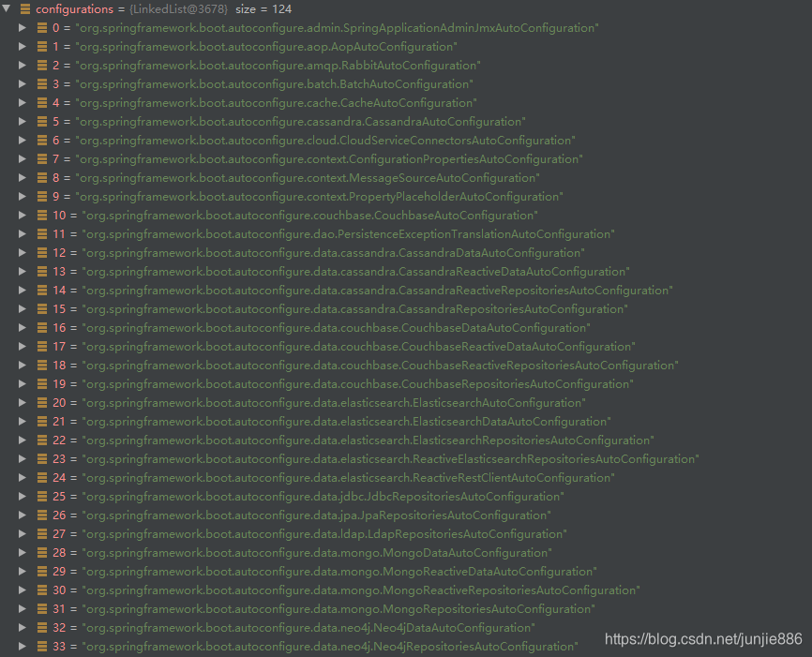Click the field icon of entry 16
Viewport: 812px width, 657px height.
[x=42, y=328]
